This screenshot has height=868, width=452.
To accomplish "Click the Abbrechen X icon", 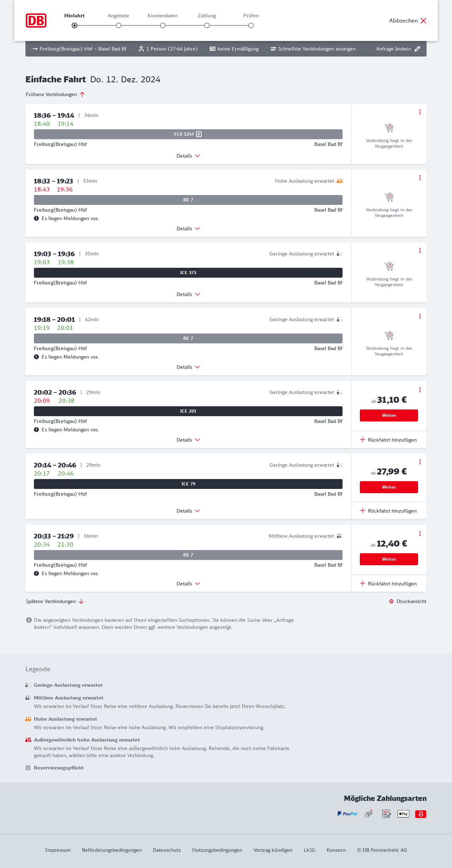I will click(423, 20).
